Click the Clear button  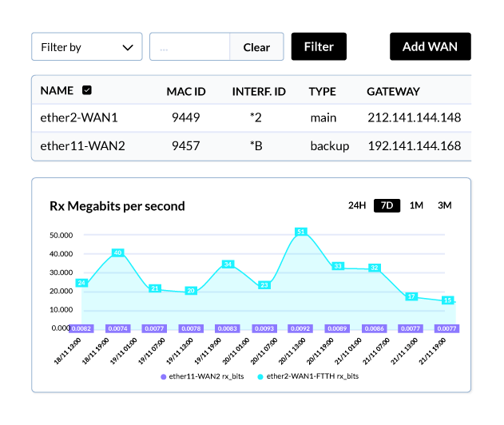pyautogui.click(x=256, y=47)
